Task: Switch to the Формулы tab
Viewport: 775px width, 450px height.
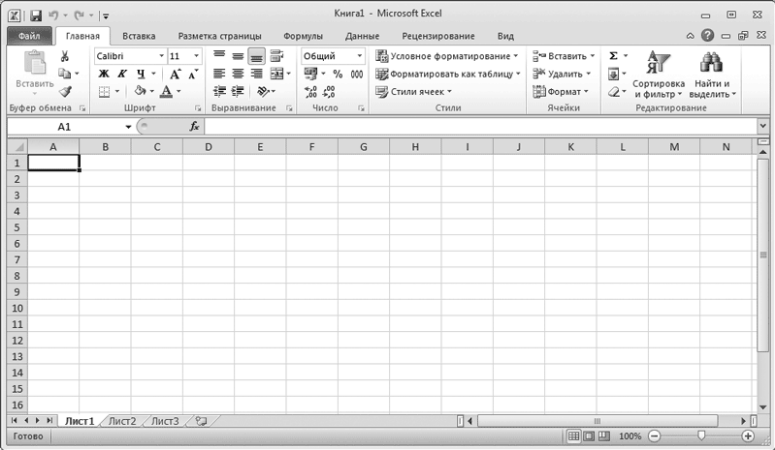Action: coord(303,36)
